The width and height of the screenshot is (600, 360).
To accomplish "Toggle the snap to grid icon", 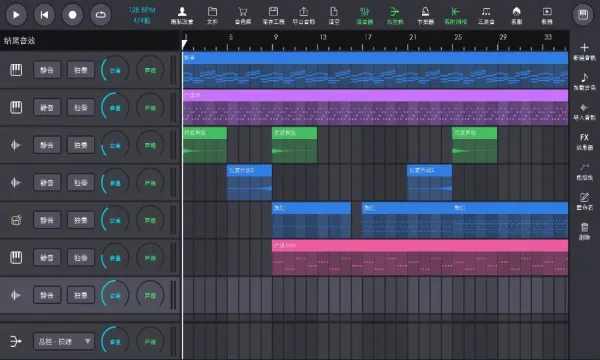I will (455, 15).
